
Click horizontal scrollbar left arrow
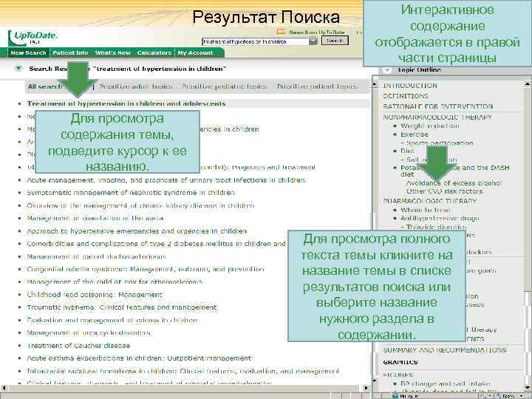click(4, 388)
